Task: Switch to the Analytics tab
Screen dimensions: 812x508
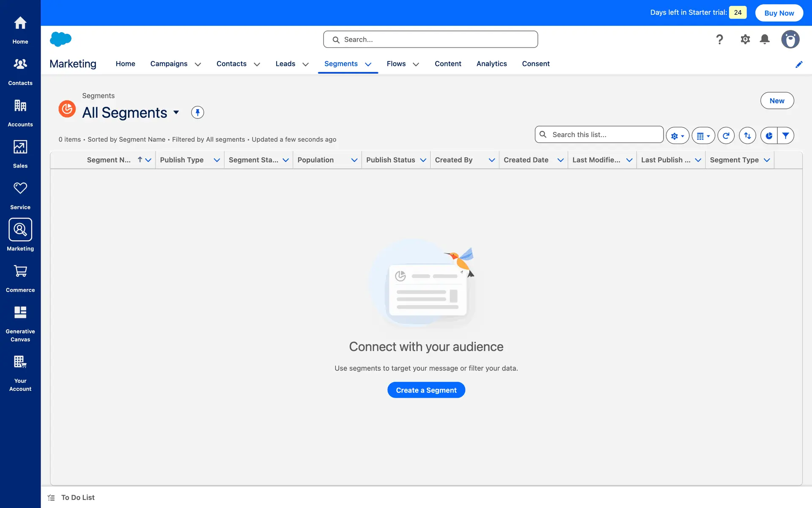Action: pos(491,63)
